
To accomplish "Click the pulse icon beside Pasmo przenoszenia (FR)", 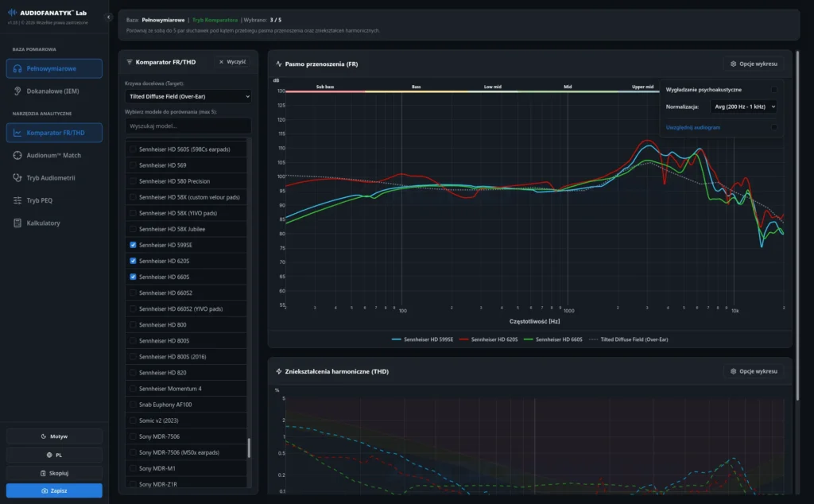I will (279, 64).
